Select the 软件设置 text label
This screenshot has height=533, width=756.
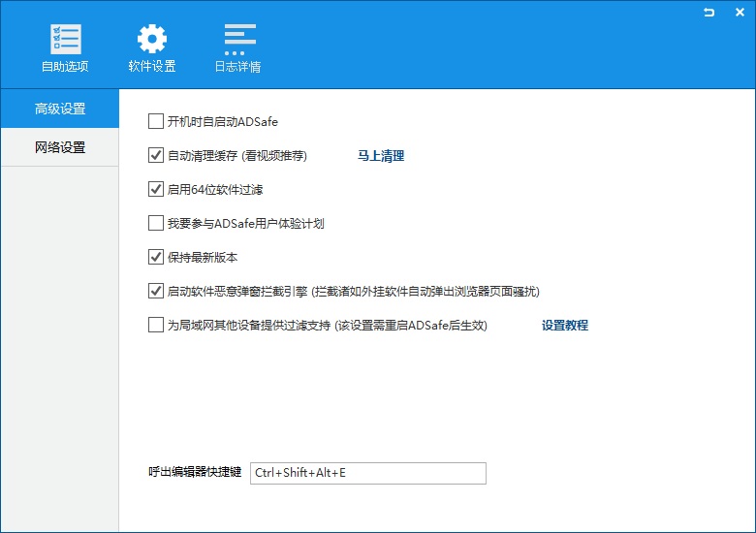click(152, 67)
